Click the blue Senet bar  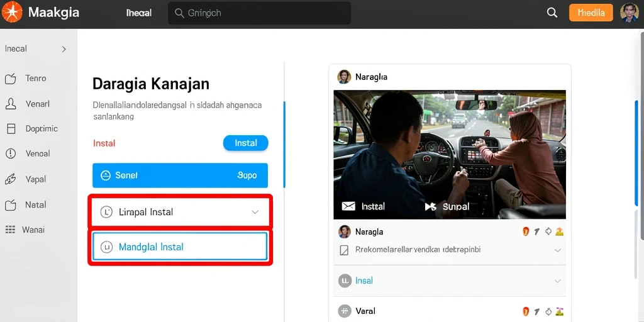tap(180, 175)
